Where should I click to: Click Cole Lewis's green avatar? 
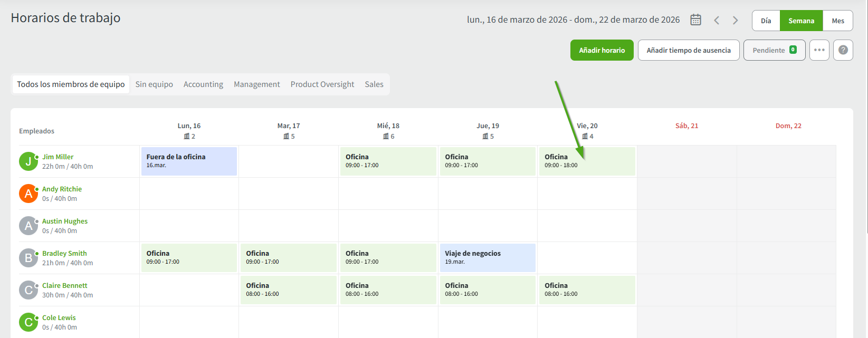click(28, 322)
